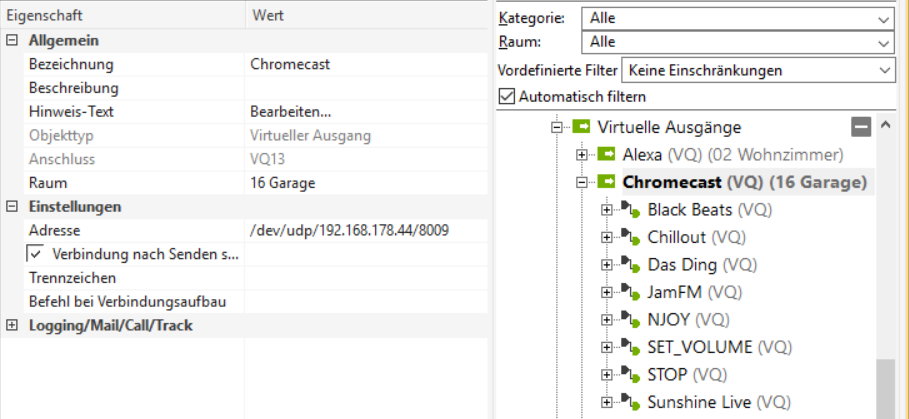The image size is (909, 419).
Task: Click the SET_VOLUME command icon
Action: tap(632, 347)
